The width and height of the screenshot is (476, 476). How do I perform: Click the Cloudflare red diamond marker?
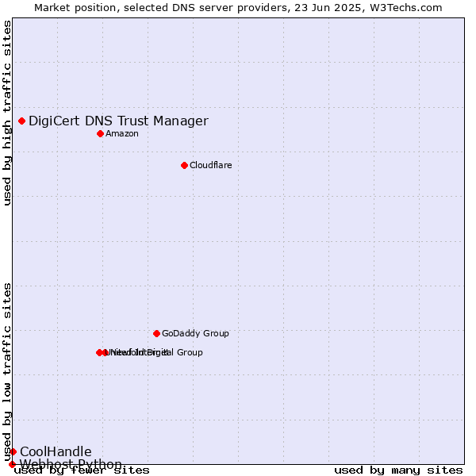[x=184, y=166]
